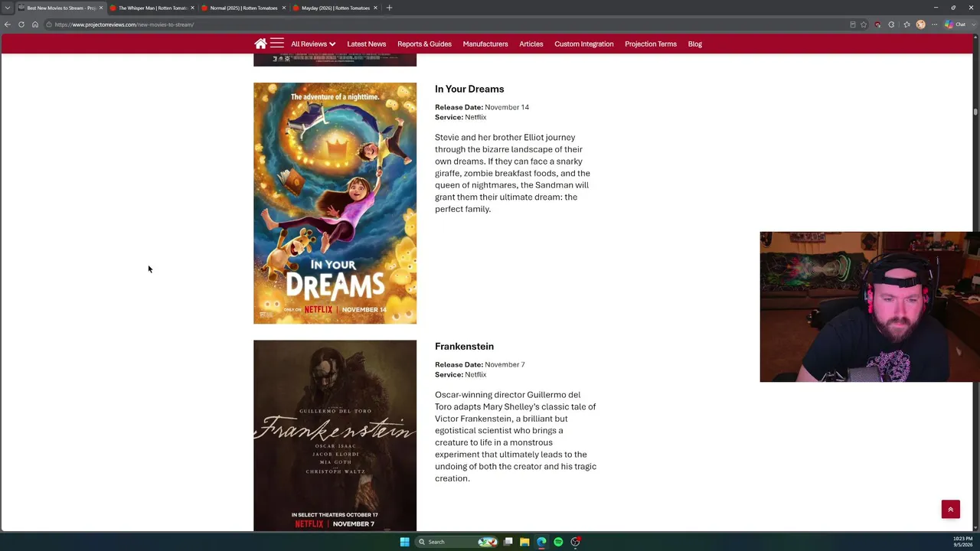The height and width of the screenshot is (551, 980).
Task: Click the scroll-to-top red arrow button
Action: [951, 510]
